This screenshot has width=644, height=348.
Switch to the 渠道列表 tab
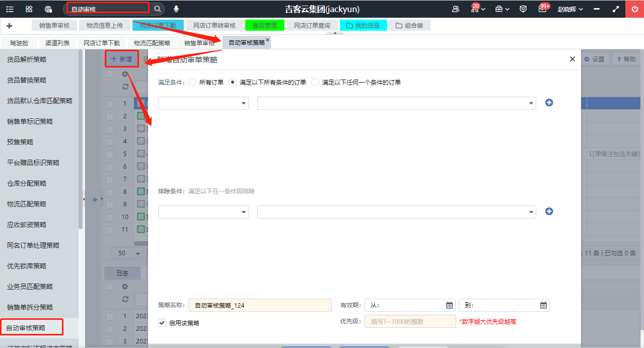(x=57, y=43)
